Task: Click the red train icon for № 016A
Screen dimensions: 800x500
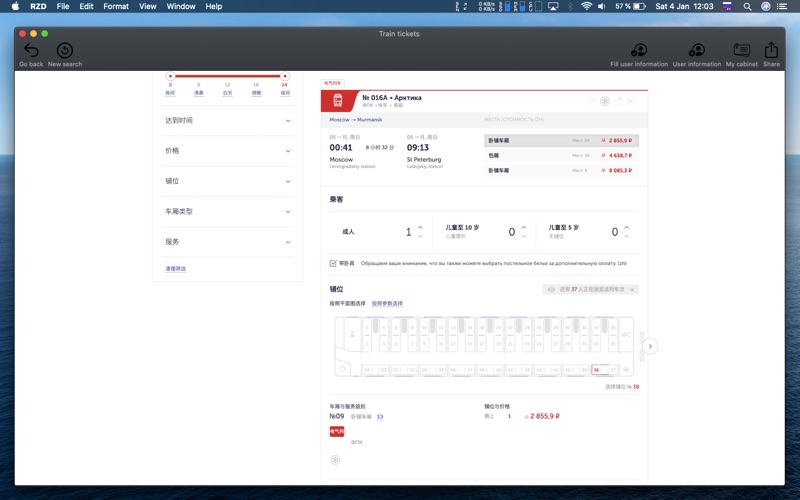Action: click(x=337, y=101)
